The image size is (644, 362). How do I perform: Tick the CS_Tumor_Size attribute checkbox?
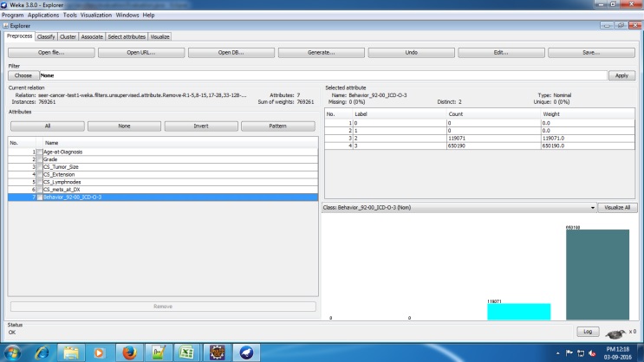click(x=39, y=167)
